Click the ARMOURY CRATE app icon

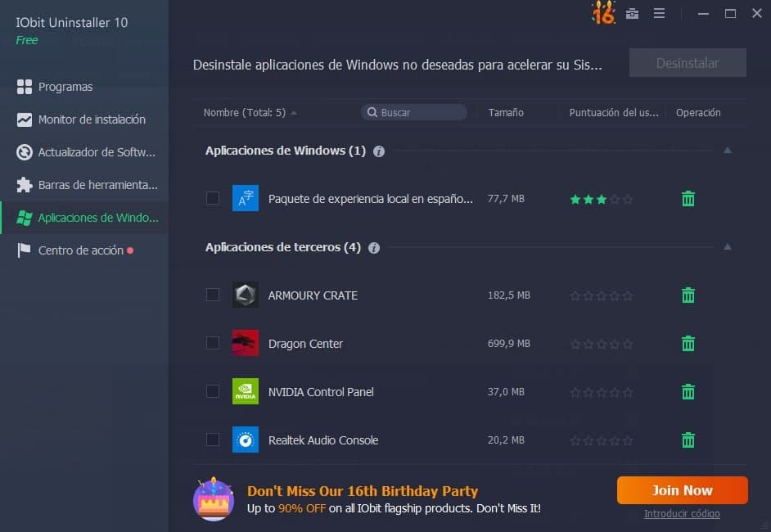pos(246,295)
